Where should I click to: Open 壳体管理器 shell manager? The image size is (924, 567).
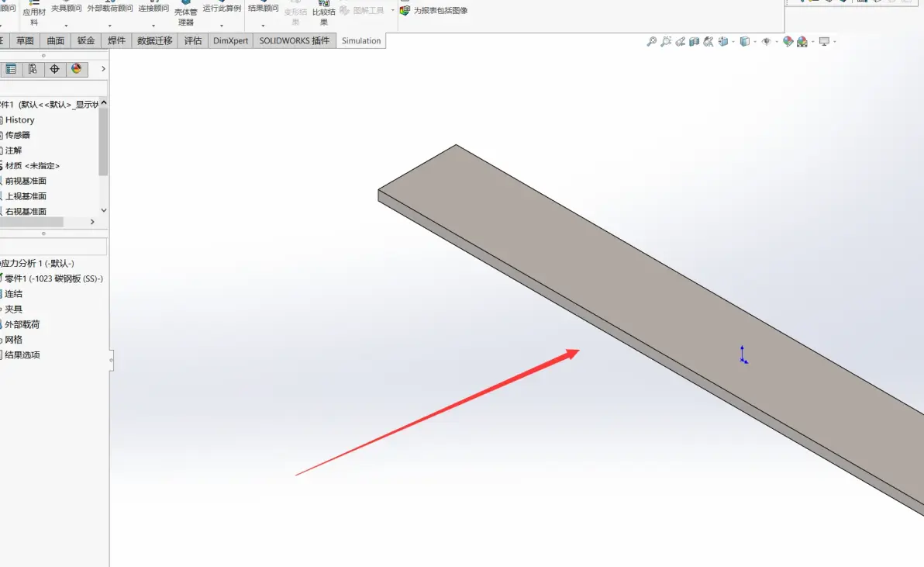pos(185,14)
